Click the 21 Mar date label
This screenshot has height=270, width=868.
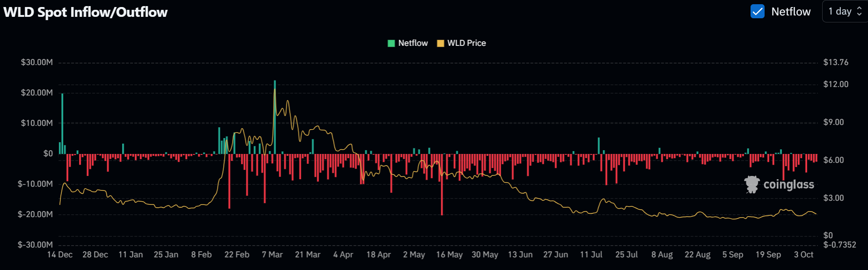coord(307,255)
